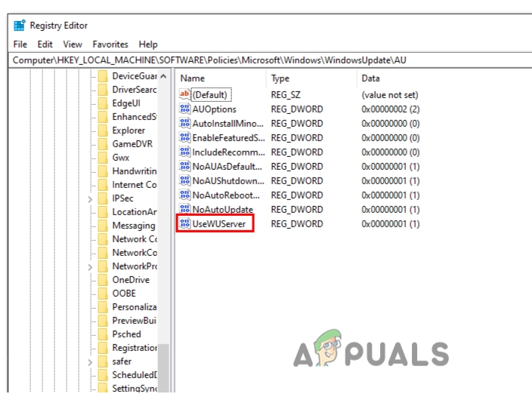Open the View menu

tap(73, 45)
